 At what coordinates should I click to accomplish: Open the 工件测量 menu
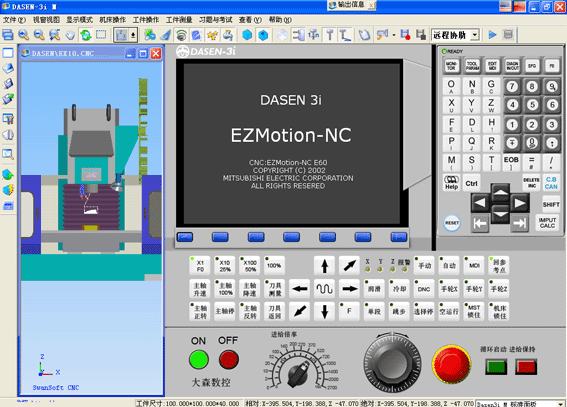179,20
